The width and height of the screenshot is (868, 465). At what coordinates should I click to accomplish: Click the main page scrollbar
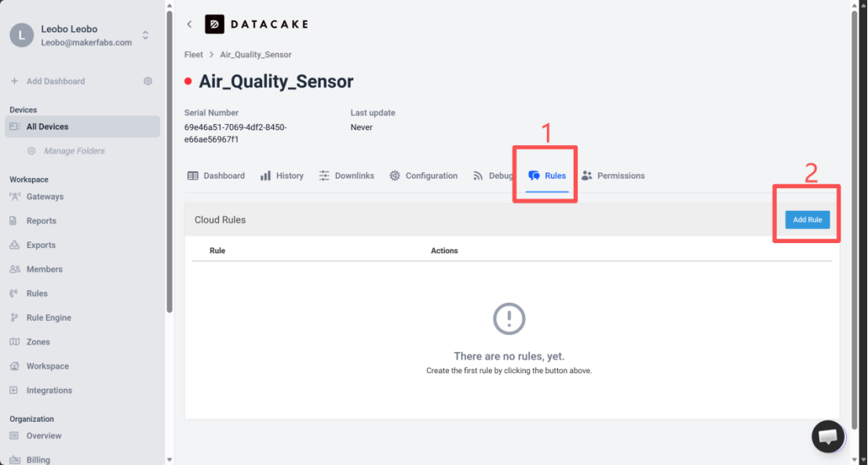(855, 219)
